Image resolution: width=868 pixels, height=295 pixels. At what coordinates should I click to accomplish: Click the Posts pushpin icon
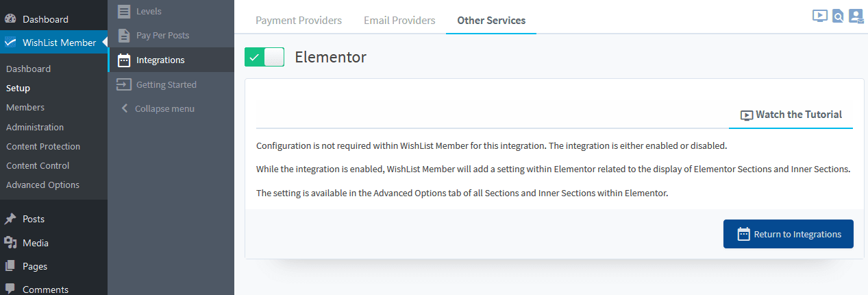tap(10, 219)
